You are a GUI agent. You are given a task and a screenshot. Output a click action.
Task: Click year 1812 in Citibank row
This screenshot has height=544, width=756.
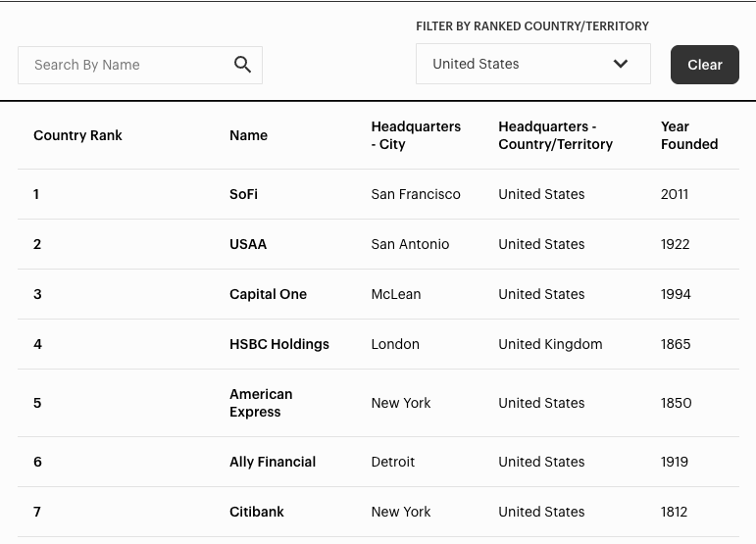coord(674,512)
